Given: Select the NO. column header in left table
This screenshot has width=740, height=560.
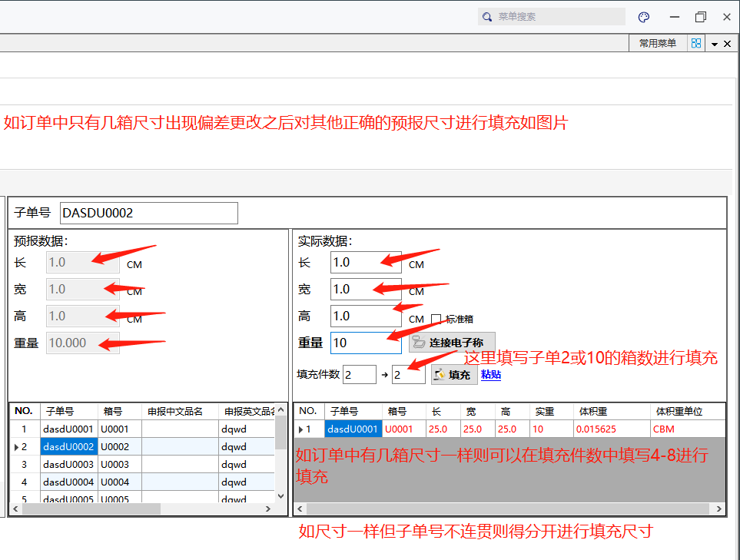Looking at the screenshot, I should point(24,411).
